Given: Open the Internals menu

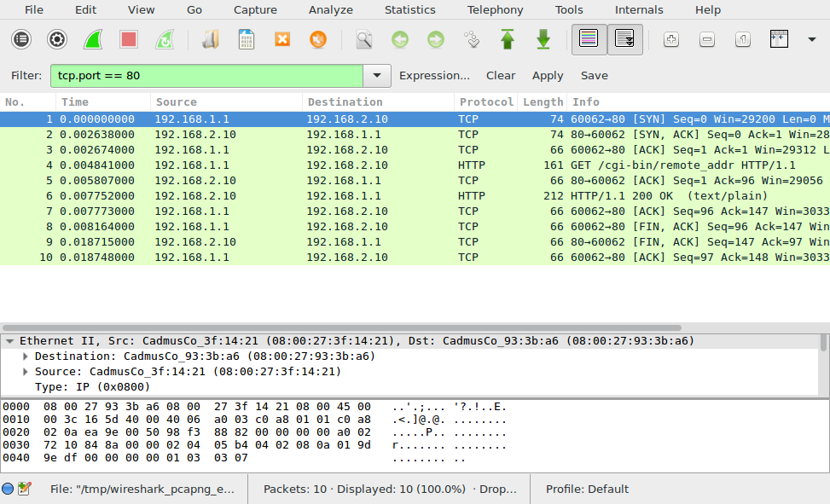Looking at the screenshot, I should 639,9.
